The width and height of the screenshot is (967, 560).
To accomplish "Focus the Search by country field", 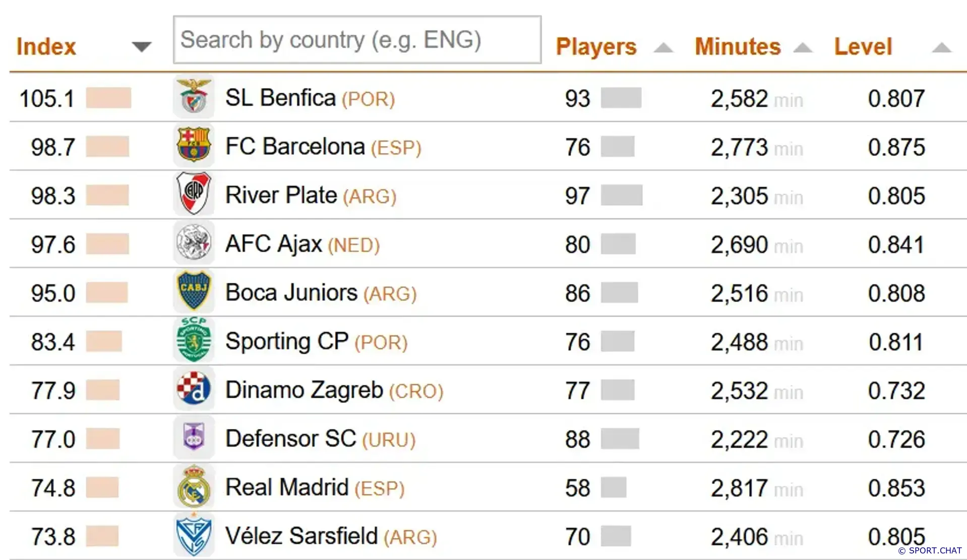I will tap(357, 40).
